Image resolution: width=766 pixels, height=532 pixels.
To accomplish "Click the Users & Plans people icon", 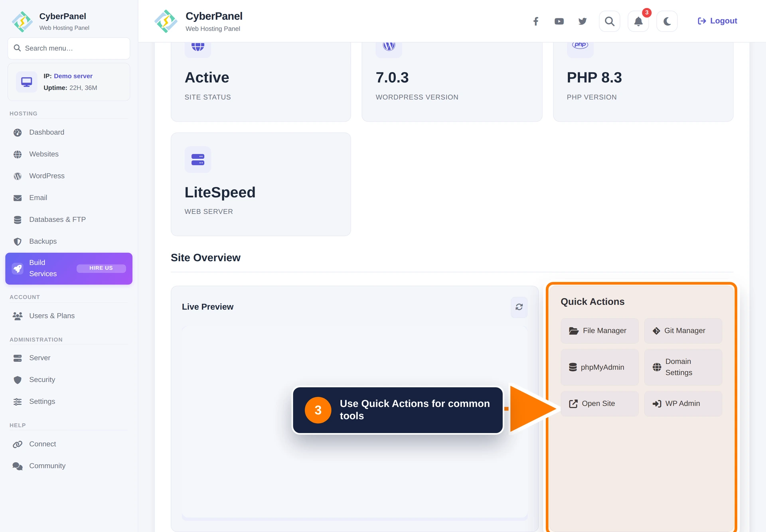I will coord(18,316).
